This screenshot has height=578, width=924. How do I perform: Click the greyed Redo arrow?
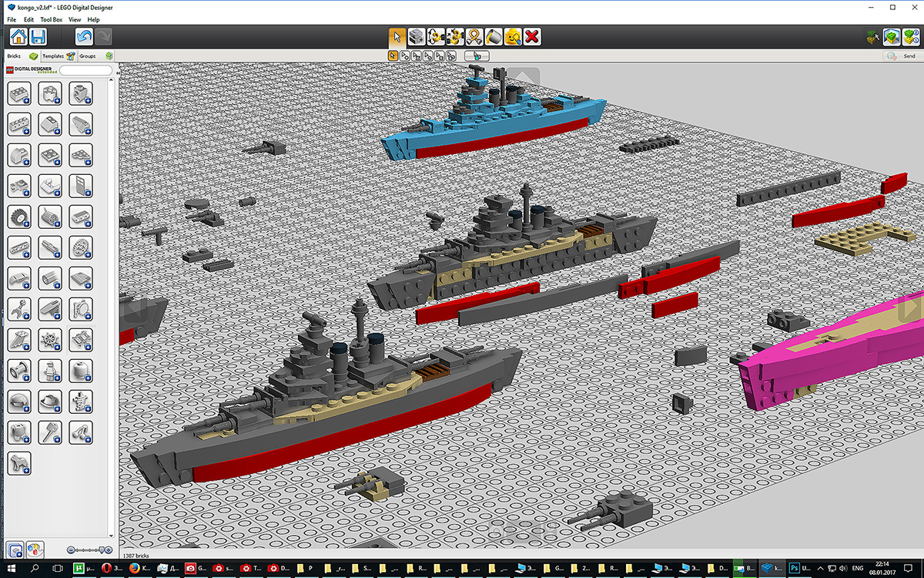click(x=103, y=36)
